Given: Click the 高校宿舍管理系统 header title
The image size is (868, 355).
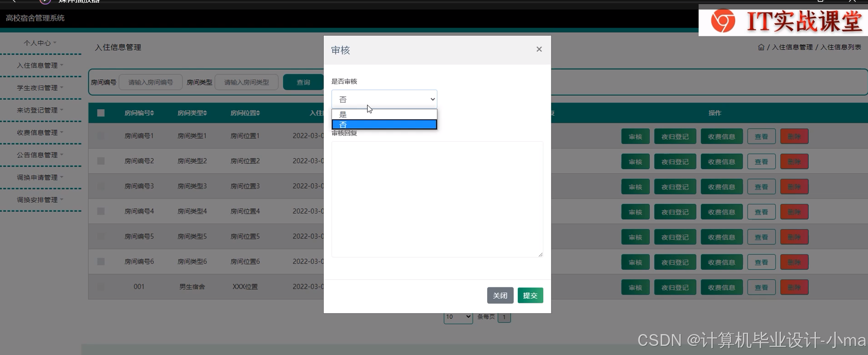Looking at the screenshot, I should coord(35,18).
